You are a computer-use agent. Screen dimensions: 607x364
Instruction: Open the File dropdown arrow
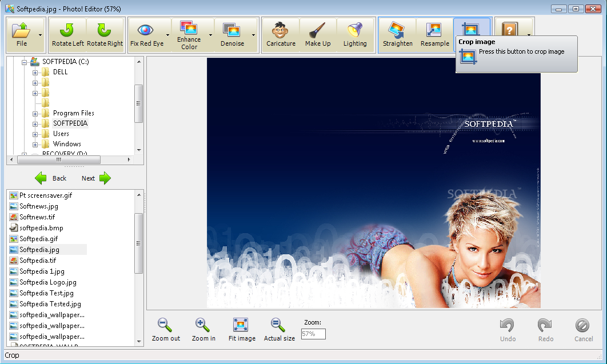click(x=41, y=35)
